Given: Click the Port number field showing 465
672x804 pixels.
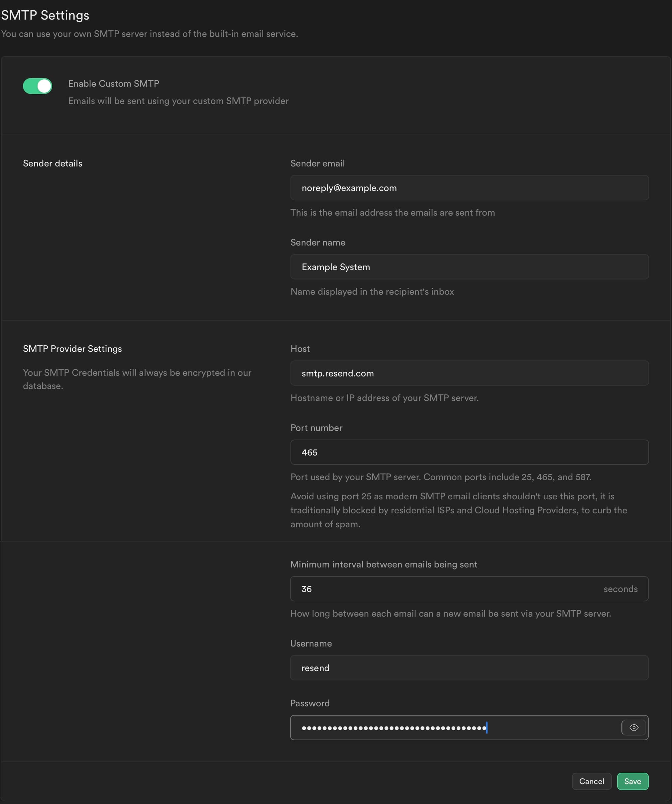Looking at the screenshot, I should click(x=469, y=452).
